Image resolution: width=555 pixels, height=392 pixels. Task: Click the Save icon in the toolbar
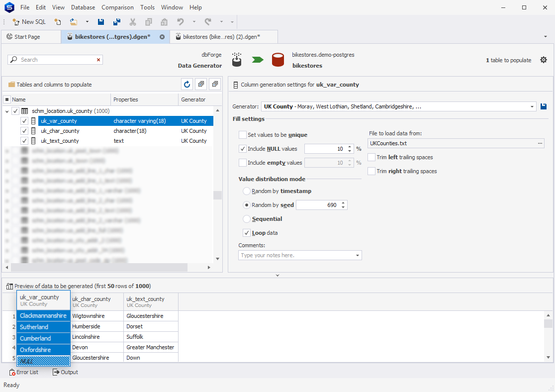click(x=101, y=22)
